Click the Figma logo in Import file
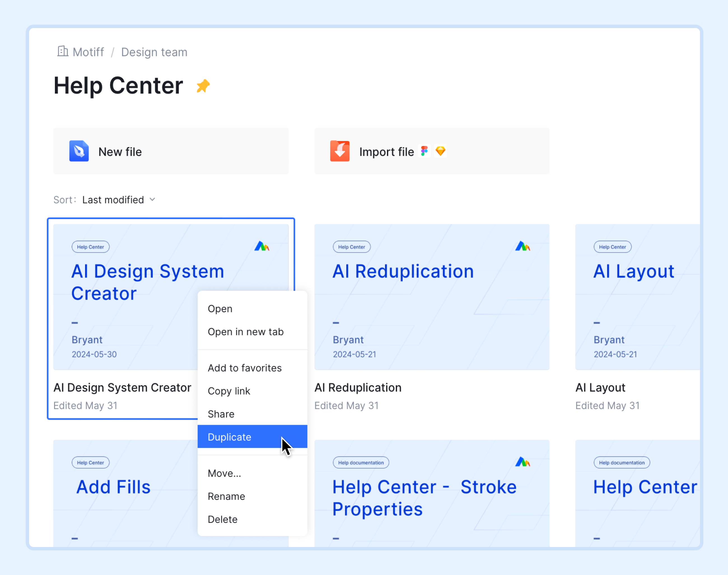Viewport: 728px width, 575px height. [424, 151]
